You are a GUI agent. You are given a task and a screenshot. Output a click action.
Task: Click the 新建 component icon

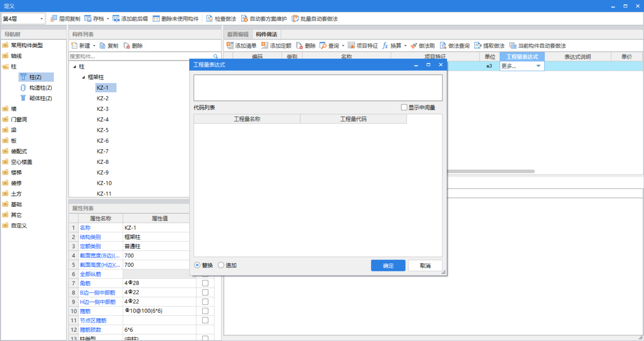tap(74, 46)
